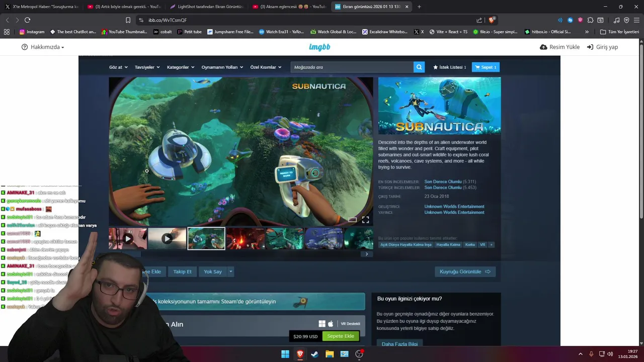
Task: Click the theater mode icon on the Subnautica media viewer
Action: tap(352, 220)
